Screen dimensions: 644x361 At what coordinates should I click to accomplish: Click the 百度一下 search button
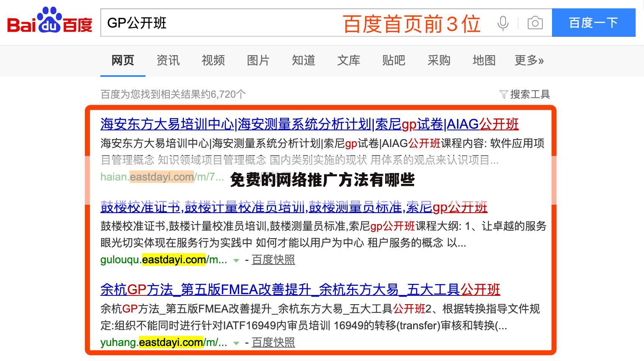tap(593, 23)
